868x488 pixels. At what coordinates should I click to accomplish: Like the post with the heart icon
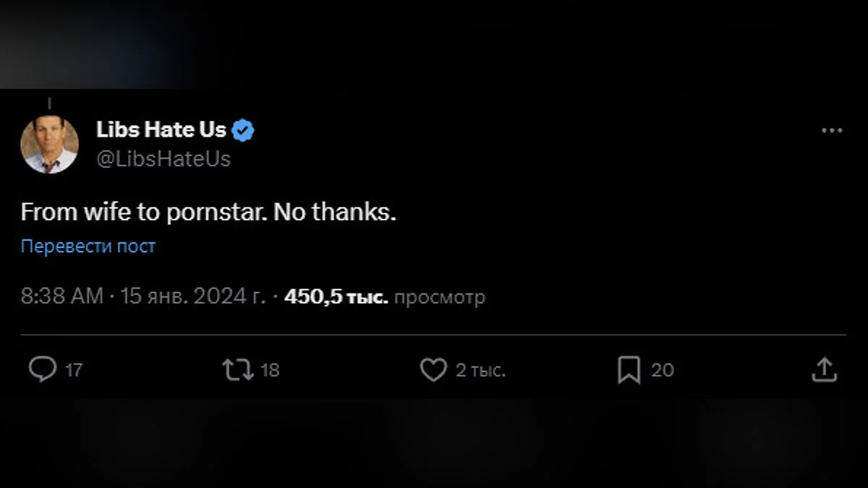tap(433, 370)
